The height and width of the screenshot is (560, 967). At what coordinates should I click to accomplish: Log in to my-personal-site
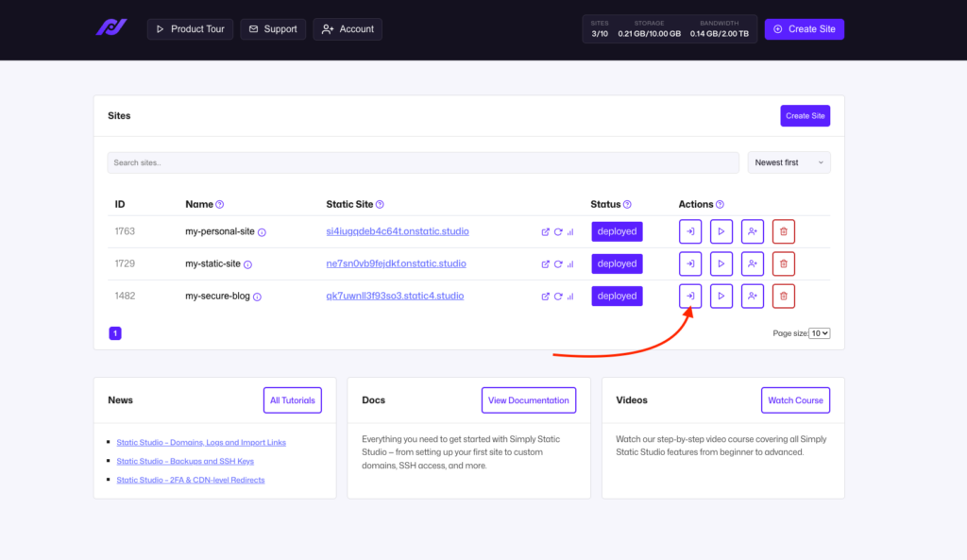[x=690, y=231]
